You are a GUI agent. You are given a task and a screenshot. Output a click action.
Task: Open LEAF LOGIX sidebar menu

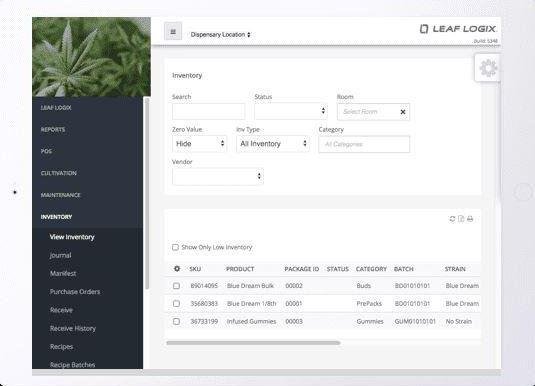point(56,108)
